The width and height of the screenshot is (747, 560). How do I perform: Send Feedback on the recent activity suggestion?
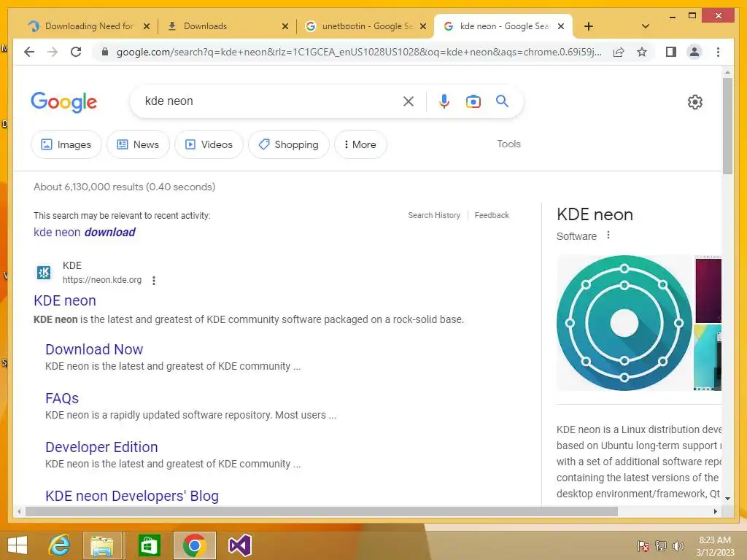pyautogui.click(x=492, y=215)
